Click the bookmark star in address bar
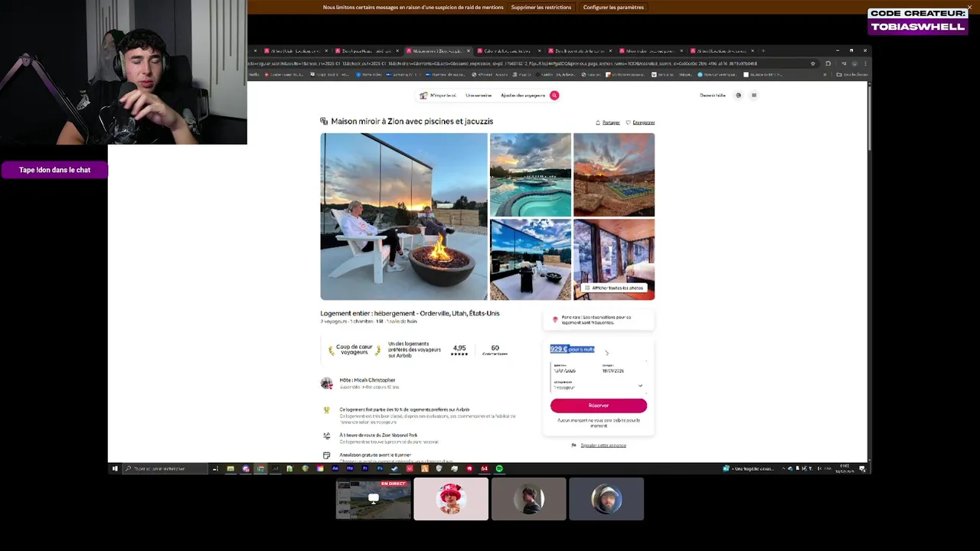Image resolution: width=980 pixels, height=551 pixels. point(813,64)
